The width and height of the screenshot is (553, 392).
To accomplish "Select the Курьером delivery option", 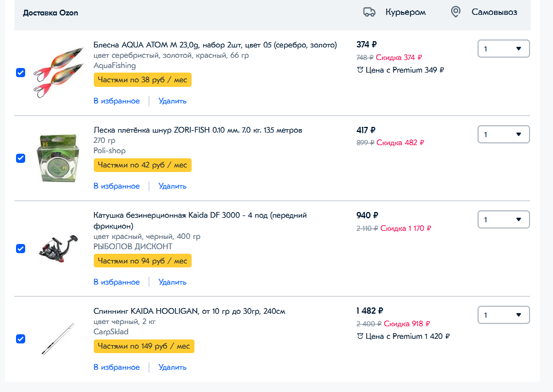I will (x=405, y=12).
